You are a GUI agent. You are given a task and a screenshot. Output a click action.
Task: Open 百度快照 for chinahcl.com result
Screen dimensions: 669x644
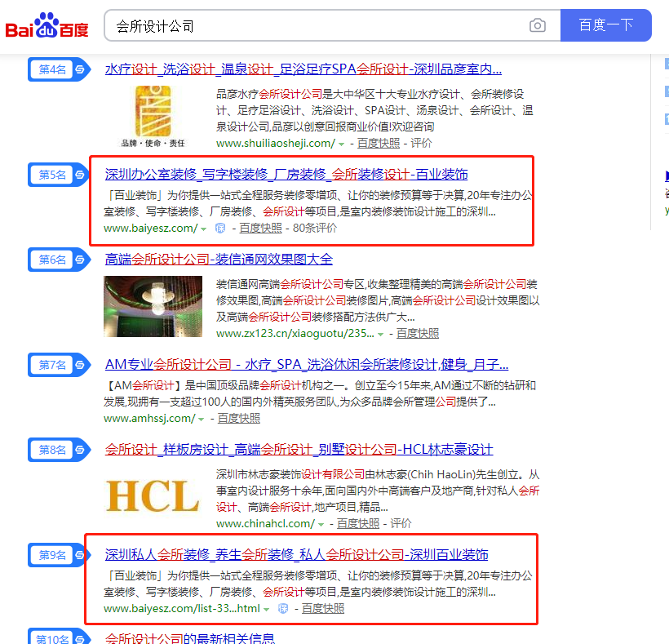358,524
